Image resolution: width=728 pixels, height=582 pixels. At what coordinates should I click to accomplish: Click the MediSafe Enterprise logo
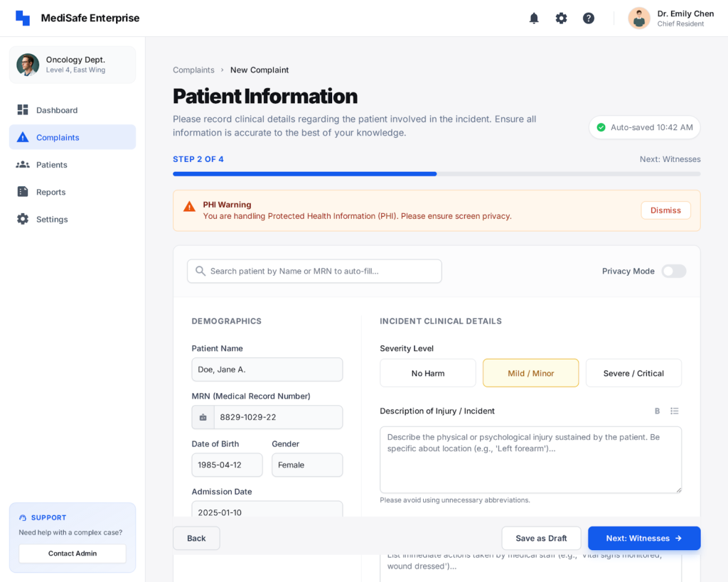(23, 18)
